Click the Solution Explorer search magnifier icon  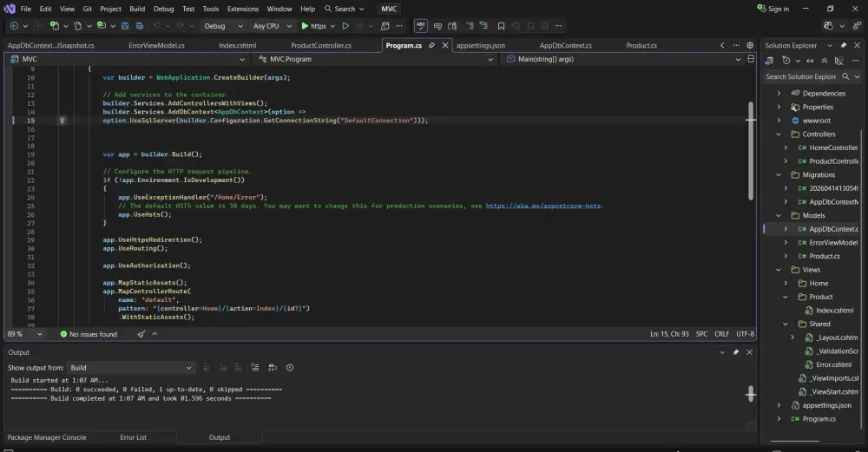(845, 77)
